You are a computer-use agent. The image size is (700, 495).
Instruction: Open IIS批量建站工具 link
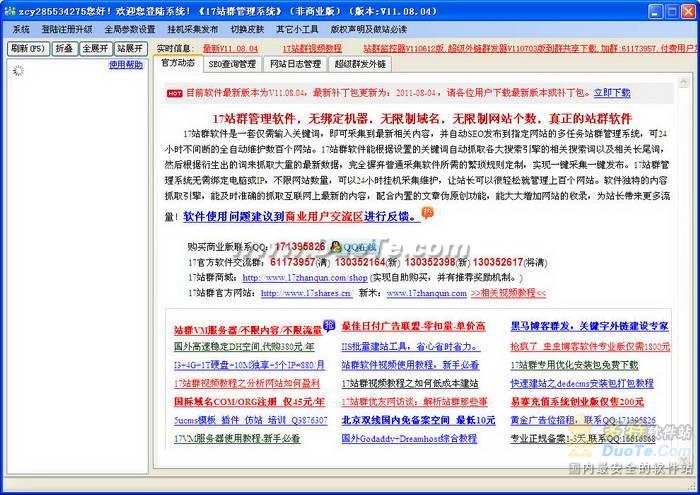click(411, 346)
